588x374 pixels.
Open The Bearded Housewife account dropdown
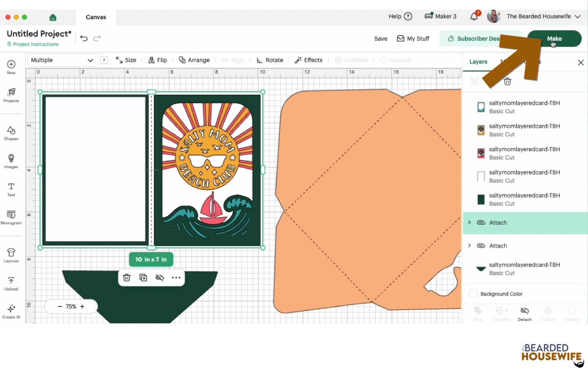pos(544,16)
